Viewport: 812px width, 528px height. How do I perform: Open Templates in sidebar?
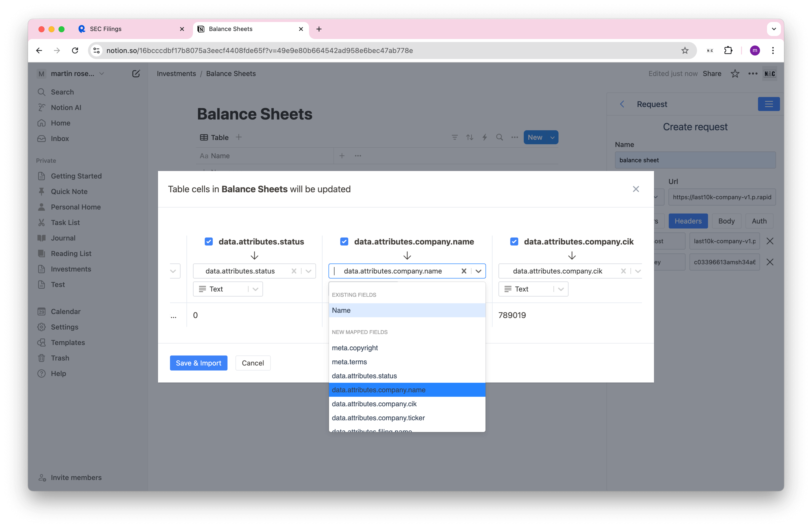tap(68, 342)
